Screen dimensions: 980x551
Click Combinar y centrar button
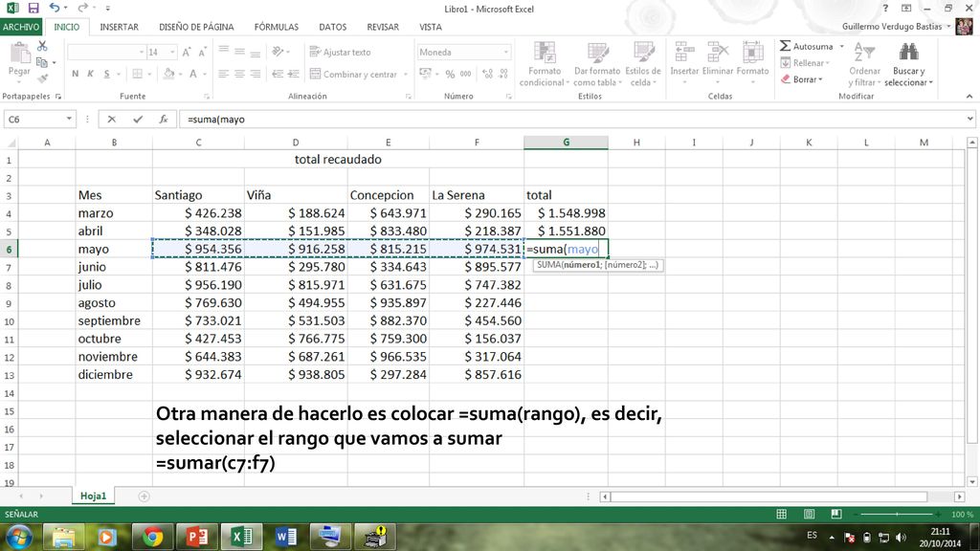point(353,74)
